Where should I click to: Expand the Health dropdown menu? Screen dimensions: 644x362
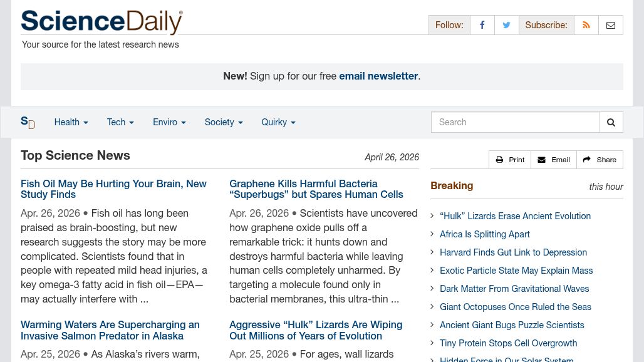point(71,122)
